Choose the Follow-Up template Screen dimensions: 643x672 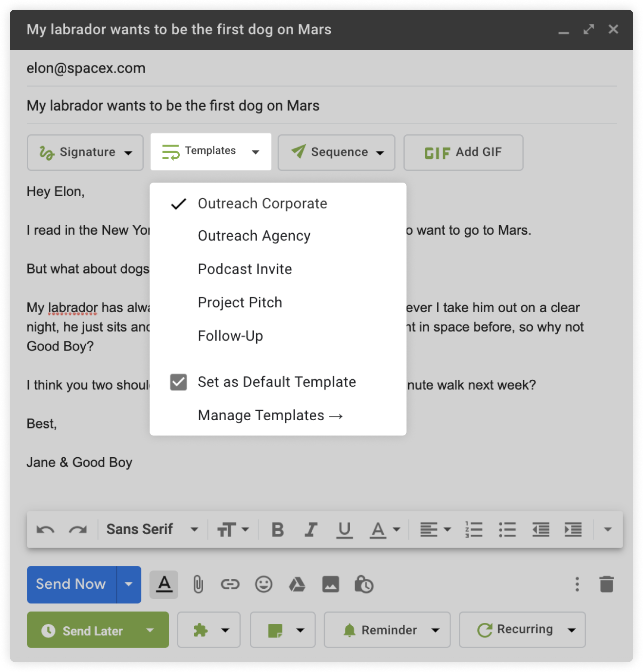pyautogui.click(x=230, y=335)
